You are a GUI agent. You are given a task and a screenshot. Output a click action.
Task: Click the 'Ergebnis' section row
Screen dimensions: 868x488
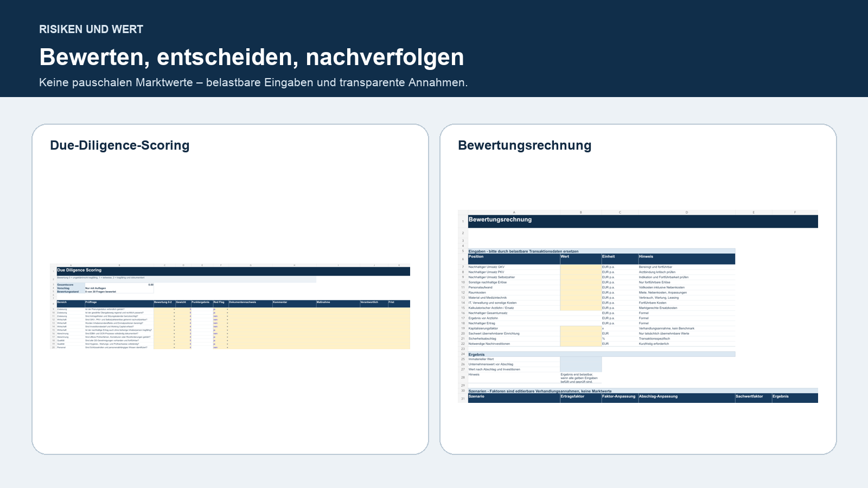(602, 354)
